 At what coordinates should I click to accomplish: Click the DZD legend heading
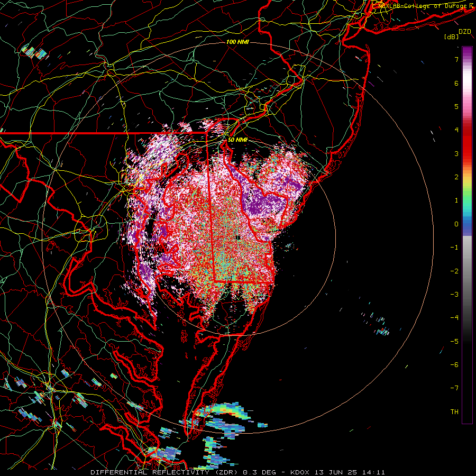464,32
